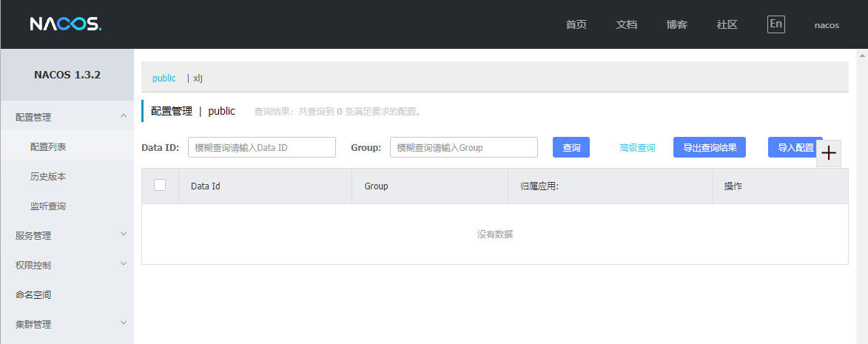The height and width of the screenshot is (344, 868).
Task: Click the 查询 button
Action: tap(571, 148)
